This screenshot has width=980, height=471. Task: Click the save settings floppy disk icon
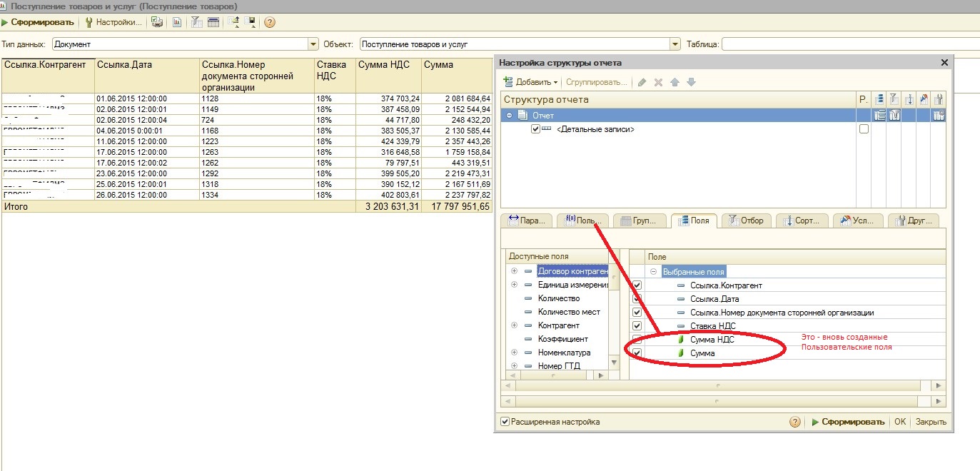point(250,22)
